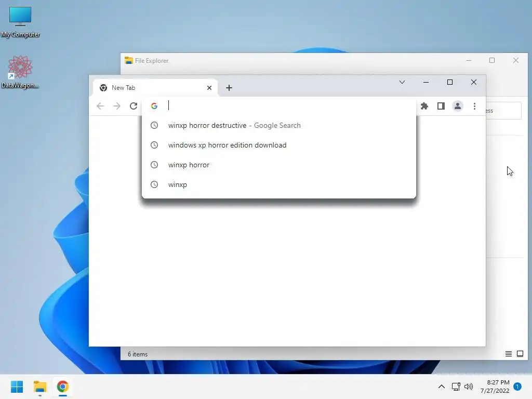
Task: Click history clock icon beside 'winxp horror'
Action: 154,165
